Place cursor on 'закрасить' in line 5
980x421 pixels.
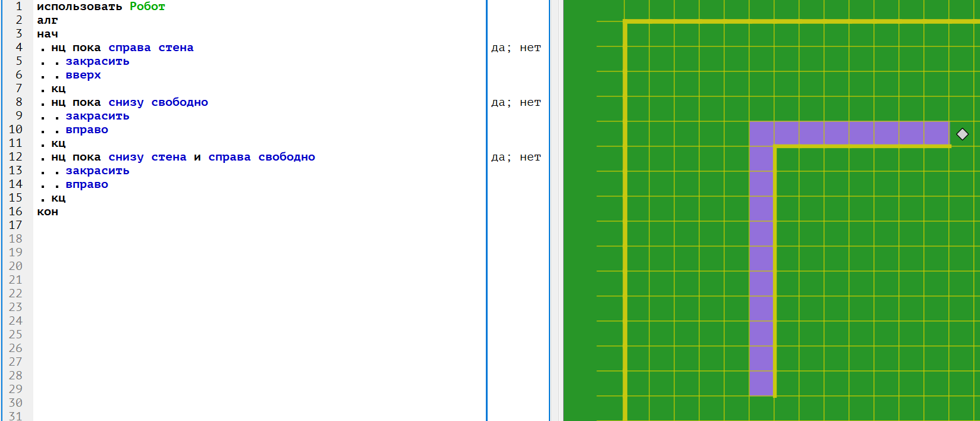point(97,61)
